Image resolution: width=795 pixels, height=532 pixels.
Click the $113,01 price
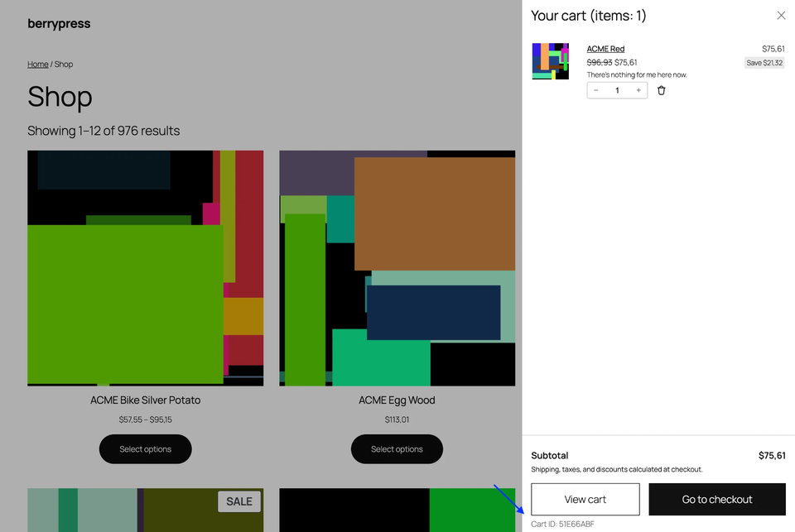(x=397, y=419)
